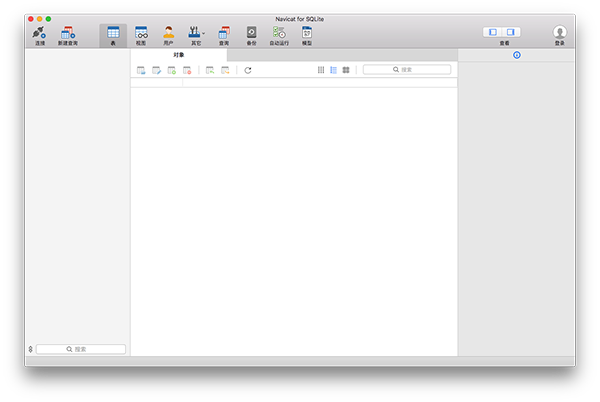Open the 备份 (Backup) section
The image size is (600, 402).
(x=251, y=36)
